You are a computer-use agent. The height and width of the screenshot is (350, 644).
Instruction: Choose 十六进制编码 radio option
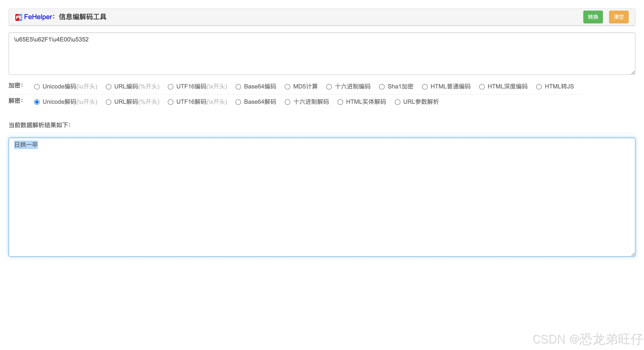(x=329, y=87)
